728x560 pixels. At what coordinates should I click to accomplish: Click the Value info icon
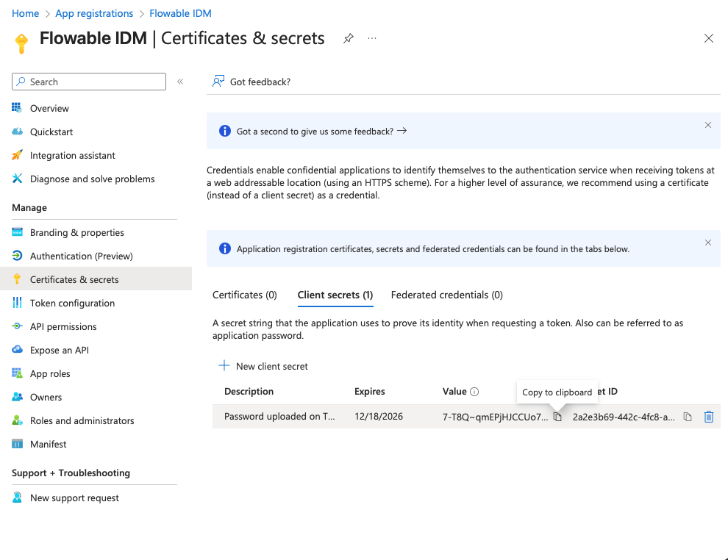[474, 392]
